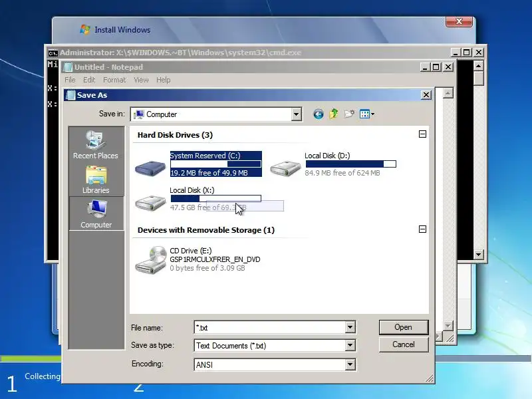Open Libraries in the sidebar

coord(96,180)
